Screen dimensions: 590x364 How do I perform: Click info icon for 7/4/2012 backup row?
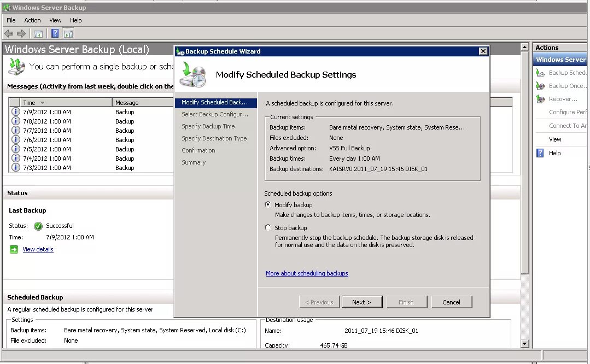click(15, 158)
